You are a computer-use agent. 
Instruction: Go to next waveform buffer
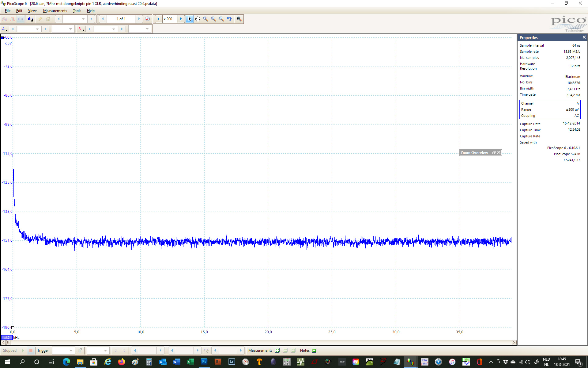click(x=139, y=19)
